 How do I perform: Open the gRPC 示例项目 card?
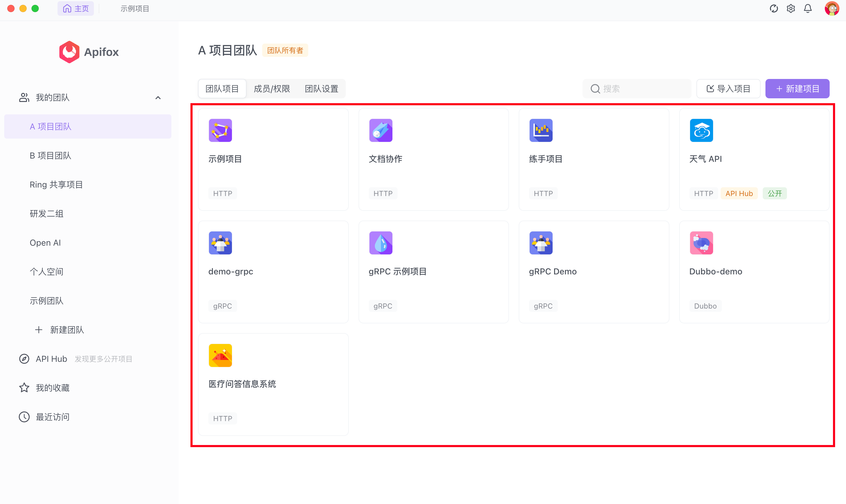coord(433,271)
